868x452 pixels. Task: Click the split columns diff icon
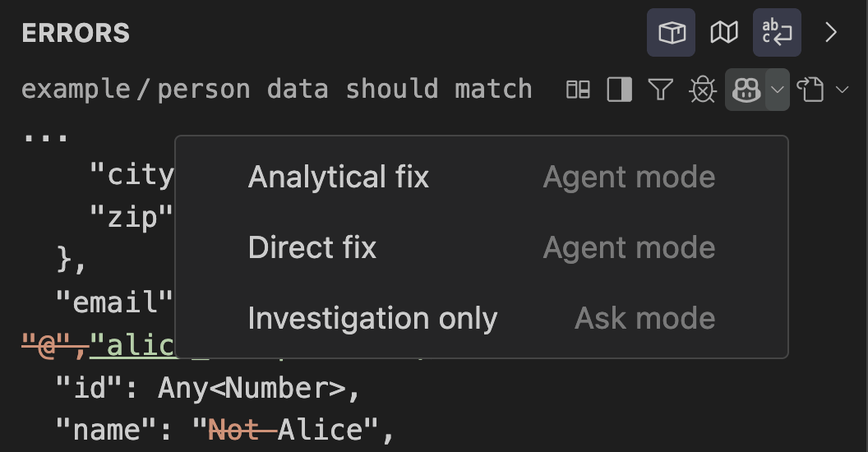(x=579, y=89)
